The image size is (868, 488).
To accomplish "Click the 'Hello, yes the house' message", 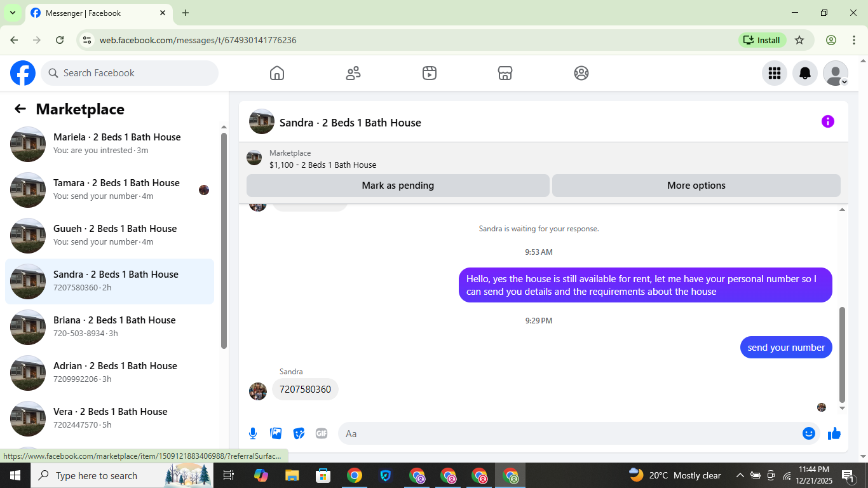I will (646, 285).
